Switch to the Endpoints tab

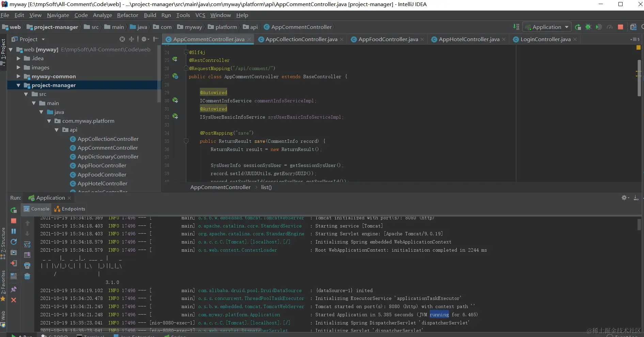click(x=70, y=209)
